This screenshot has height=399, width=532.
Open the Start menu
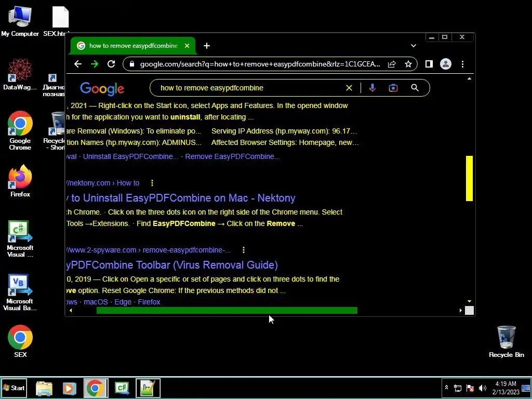[14, 388]
